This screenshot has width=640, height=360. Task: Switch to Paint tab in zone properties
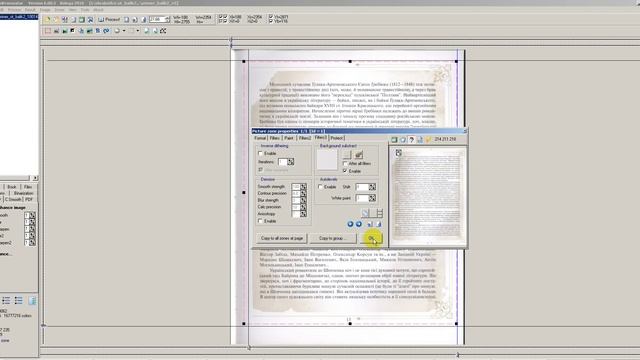pos(289,138)
